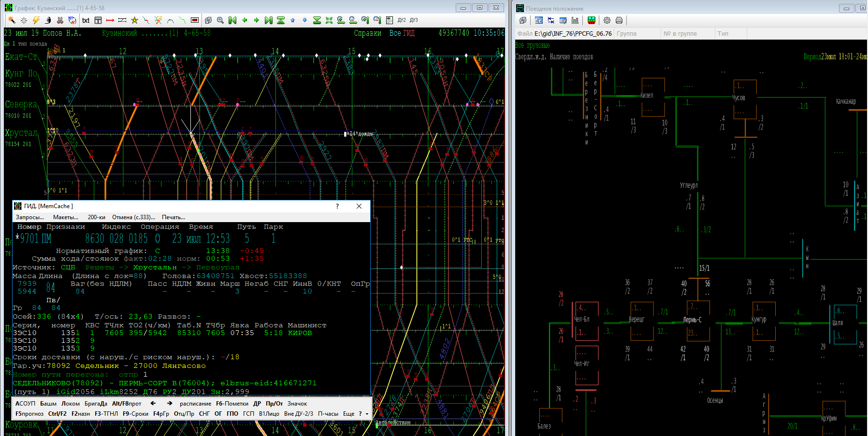Expand the Еще options in bottom bar
The height and width of the screenshot is (436, 868).
[x=348, y=414]
